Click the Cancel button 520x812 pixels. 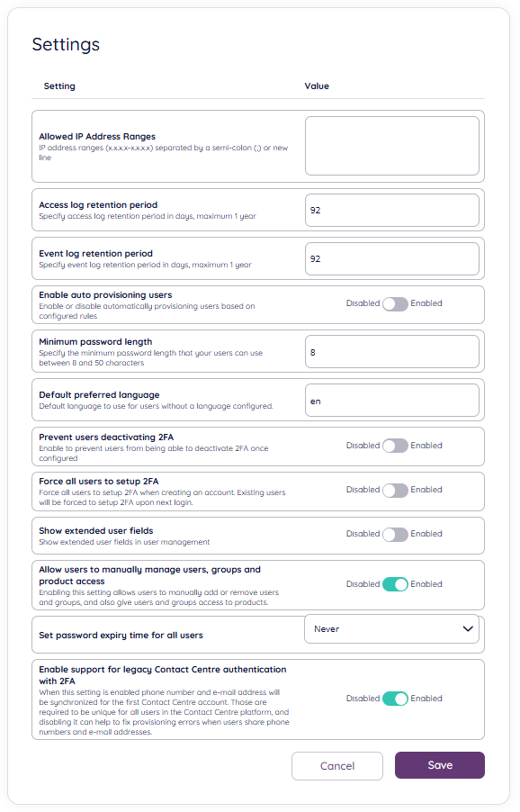[336, 765]
